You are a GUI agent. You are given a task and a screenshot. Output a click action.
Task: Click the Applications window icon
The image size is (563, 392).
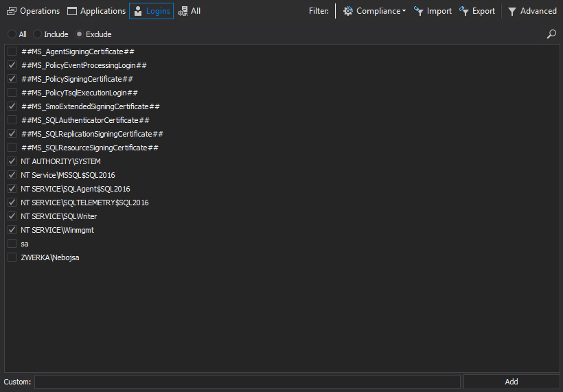(x=72, y=11)
